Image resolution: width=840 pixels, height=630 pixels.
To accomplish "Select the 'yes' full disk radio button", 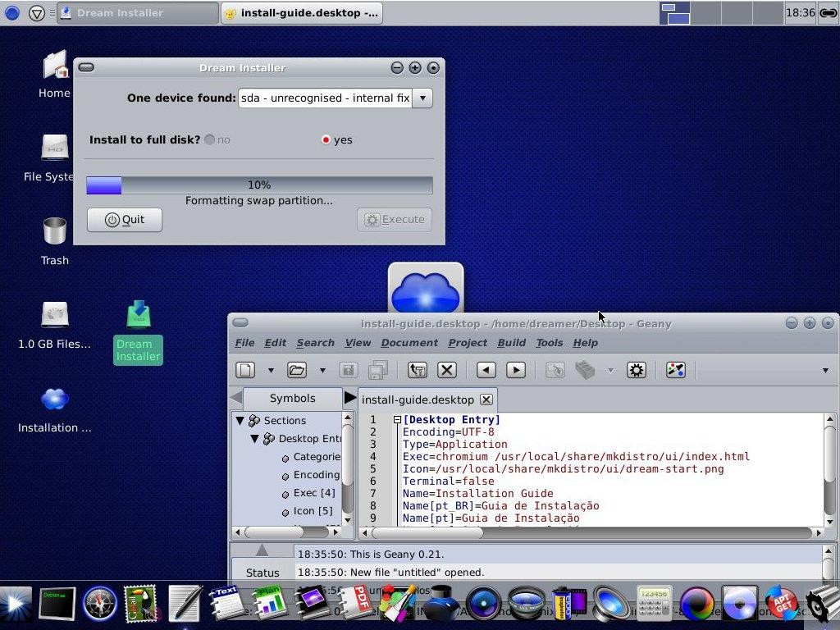I will 325,139.
